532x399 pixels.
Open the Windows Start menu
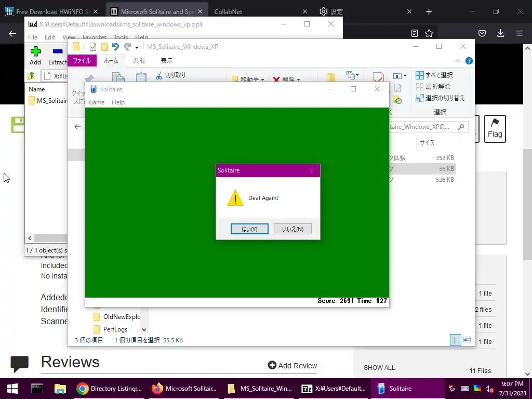12,389
